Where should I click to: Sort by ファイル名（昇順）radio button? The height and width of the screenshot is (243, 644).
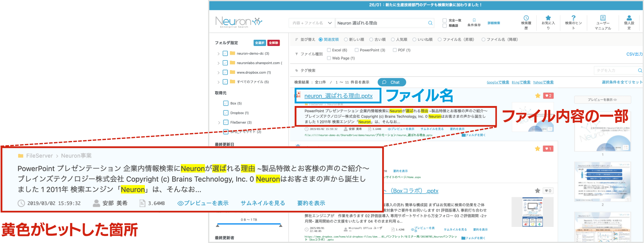[440, 39]
